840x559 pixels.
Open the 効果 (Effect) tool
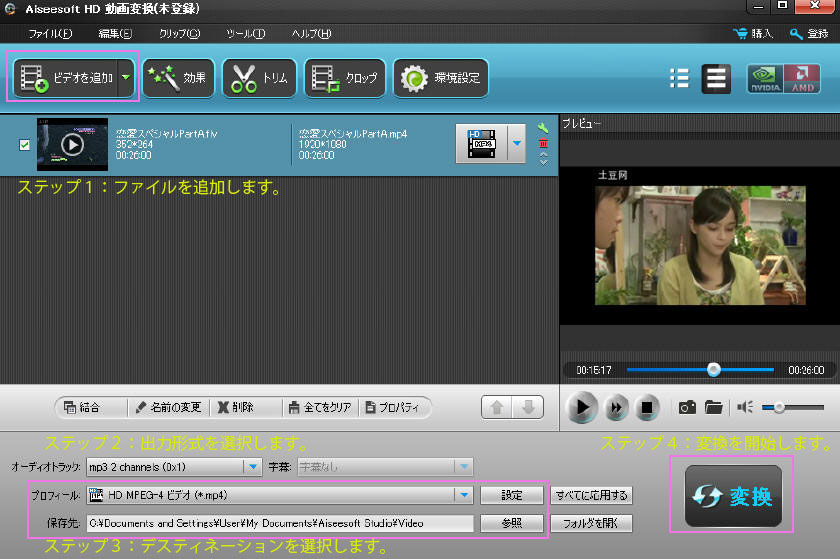(178, 78)
